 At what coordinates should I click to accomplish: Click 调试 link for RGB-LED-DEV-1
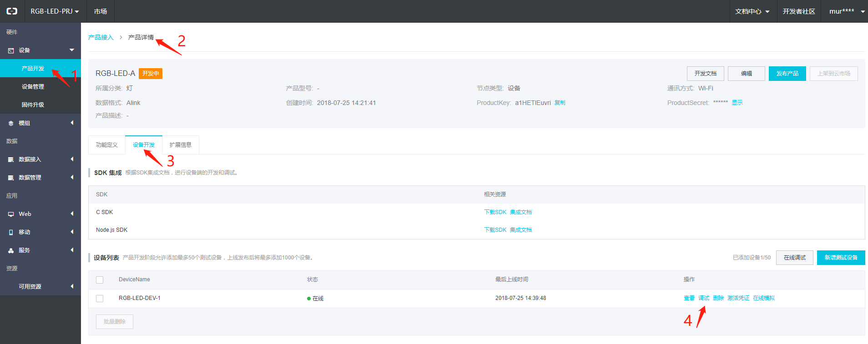[x=704, y=298]
